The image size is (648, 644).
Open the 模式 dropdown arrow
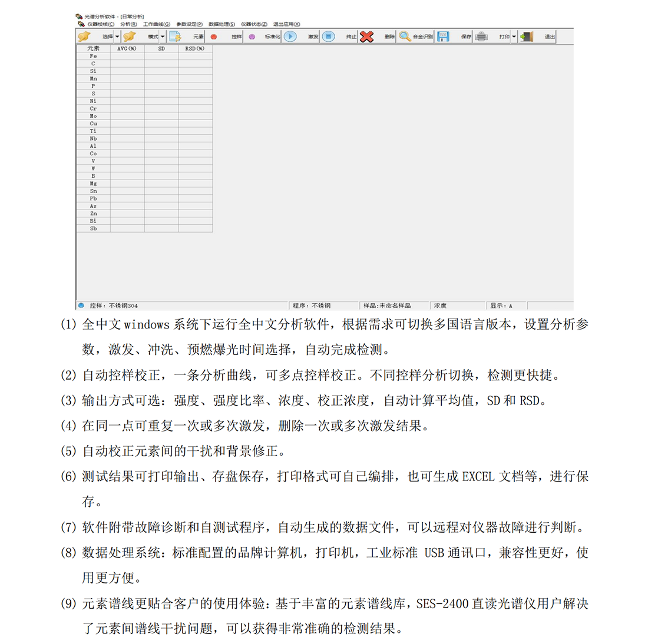pos(163,36)
